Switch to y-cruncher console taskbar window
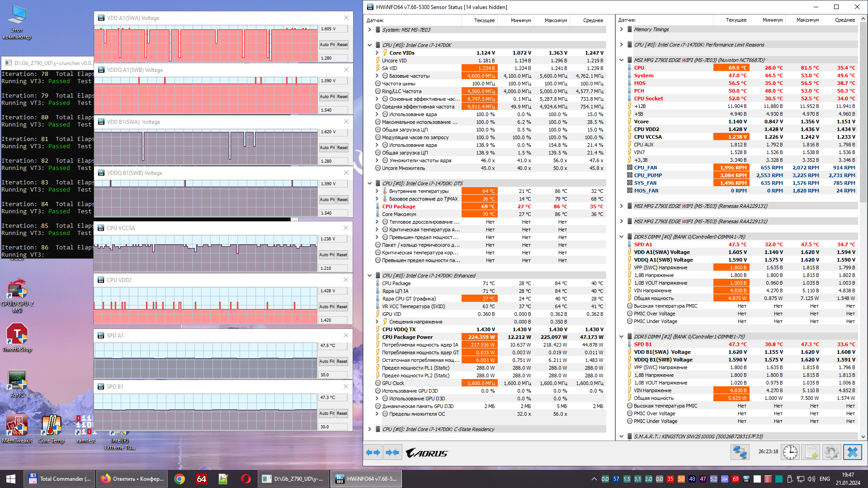 tap(293, 479)
